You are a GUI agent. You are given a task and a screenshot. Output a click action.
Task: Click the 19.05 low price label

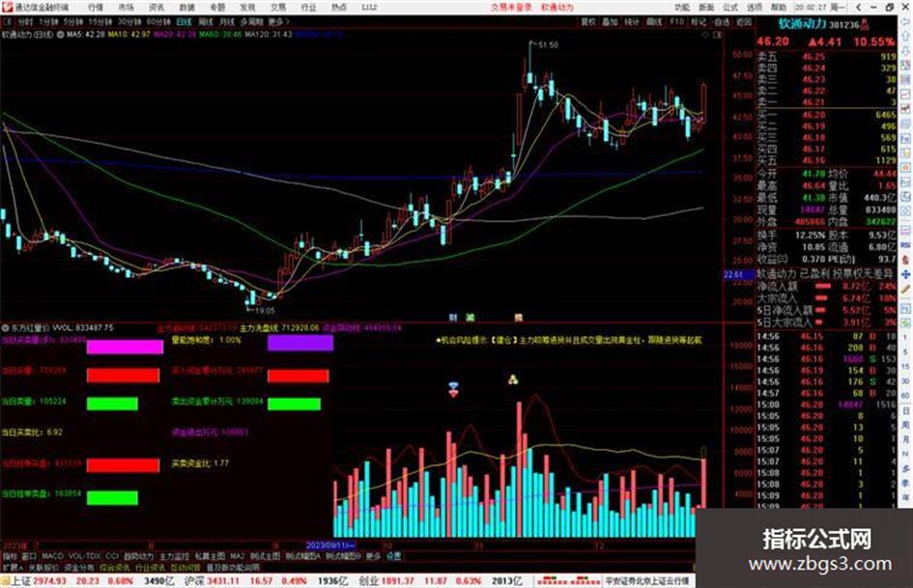pos(265,311)
